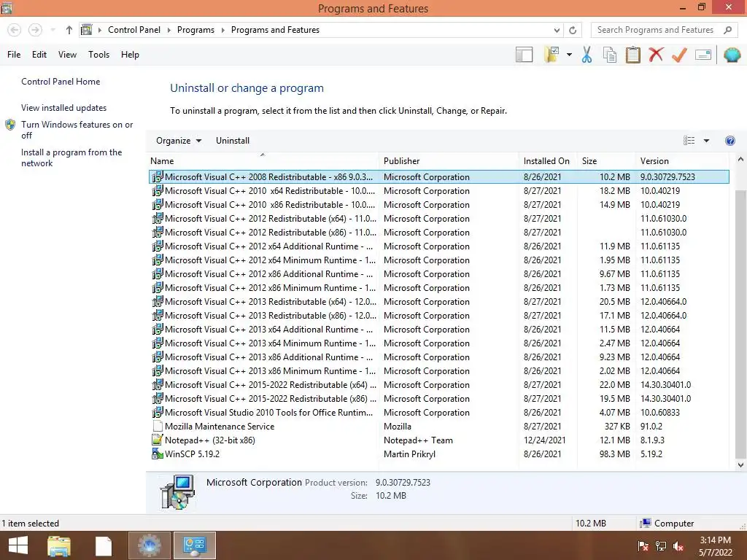This screenshot has height=560, width=747.
Task: Open Install a program from the network
Action: point(71,157)
